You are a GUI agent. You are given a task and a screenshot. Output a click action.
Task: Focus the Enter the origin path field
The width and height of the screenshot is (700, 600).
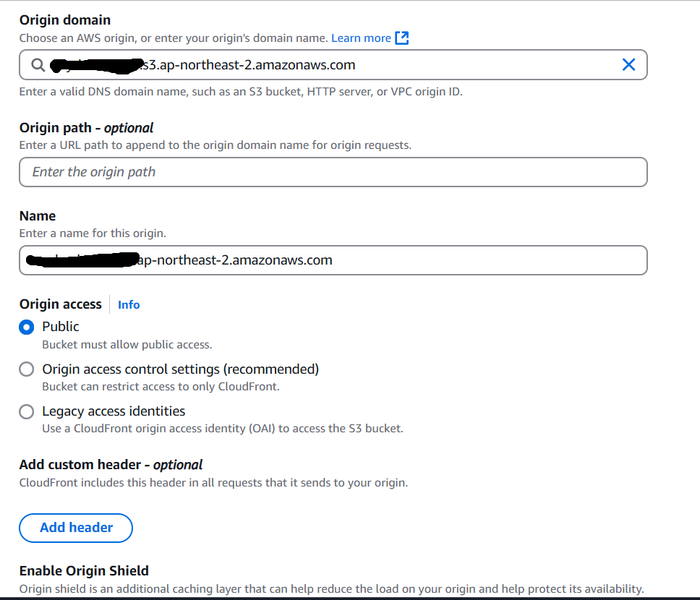333,172
